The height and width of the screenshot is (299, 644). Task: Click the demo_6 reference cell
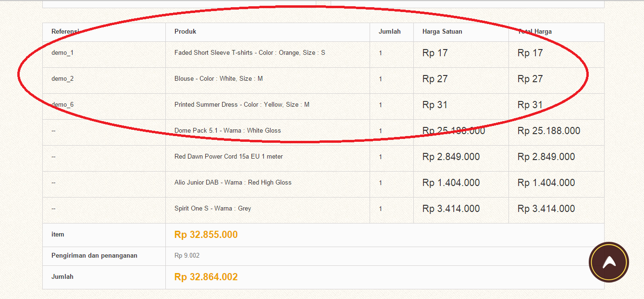click(62, 105)
